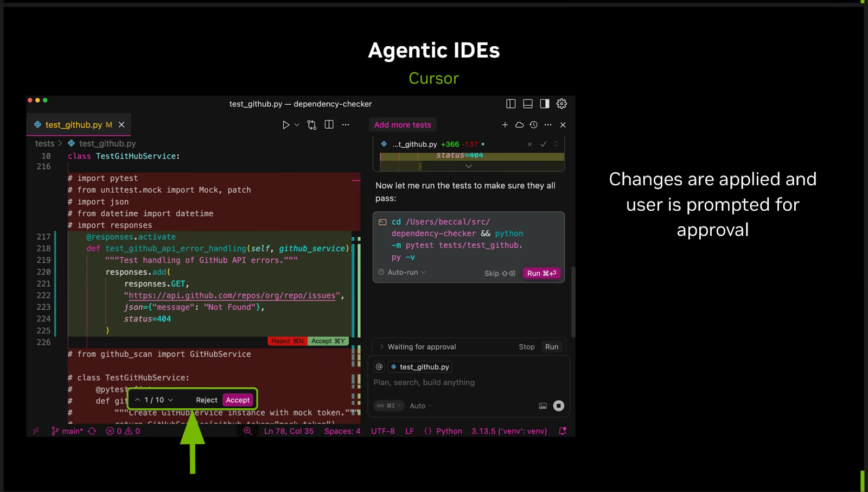Image resolution: width=868 pixels, height=492 pixels.
Task: Run the Python file with the play icon
Action: [x=286, y=125]
